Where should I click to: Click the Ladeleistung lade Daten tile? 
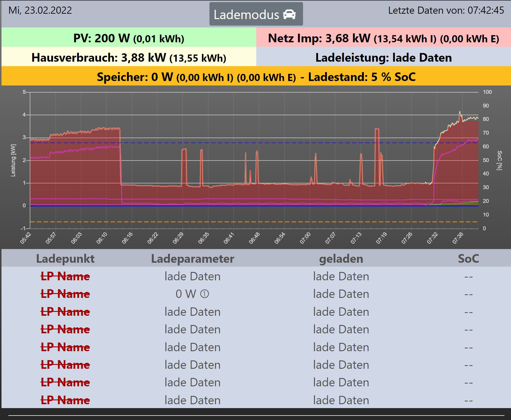pyautogui.click(x=383, y=57)
